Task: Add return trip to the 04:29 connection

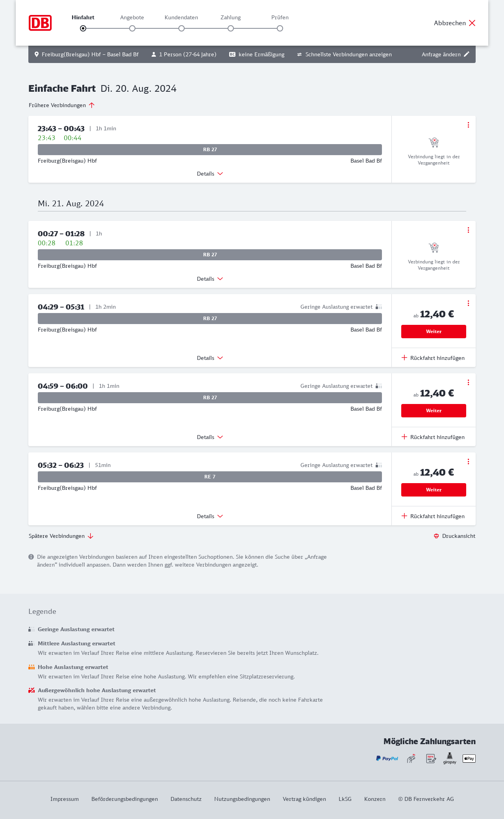Action: [x=433, y=358]
